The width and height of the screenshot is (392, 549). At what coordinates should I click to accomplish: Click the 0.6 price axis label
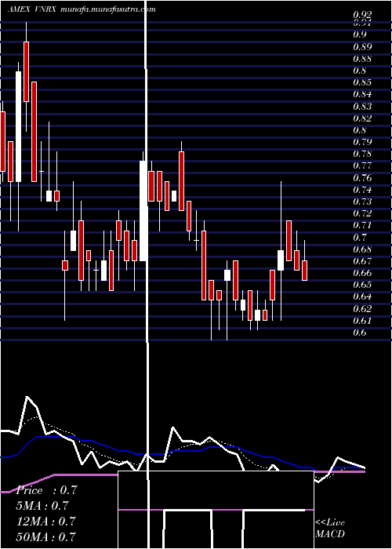tap(359, 333)
